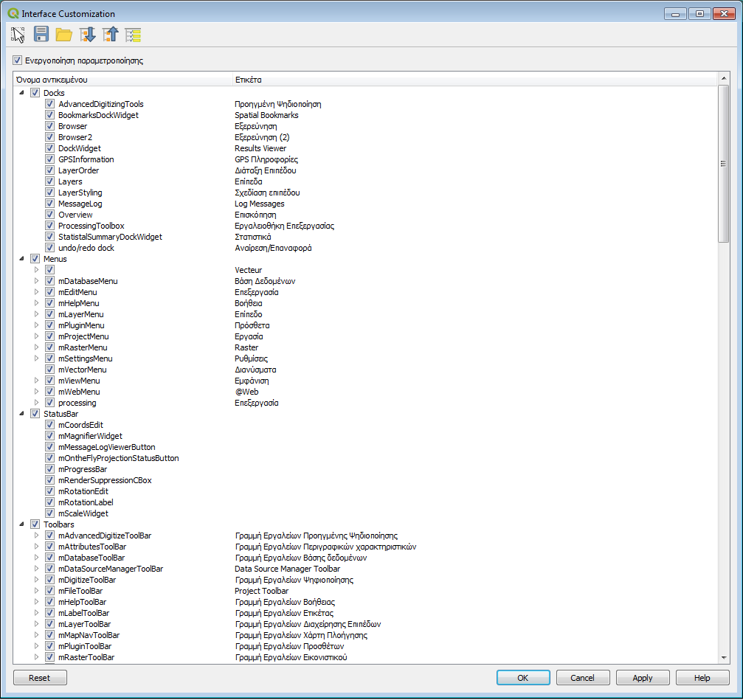The height and width of the screenshot is (700, 743).
Task: Toggle the mProgressBar checkbox
Action: coord(49,469)
